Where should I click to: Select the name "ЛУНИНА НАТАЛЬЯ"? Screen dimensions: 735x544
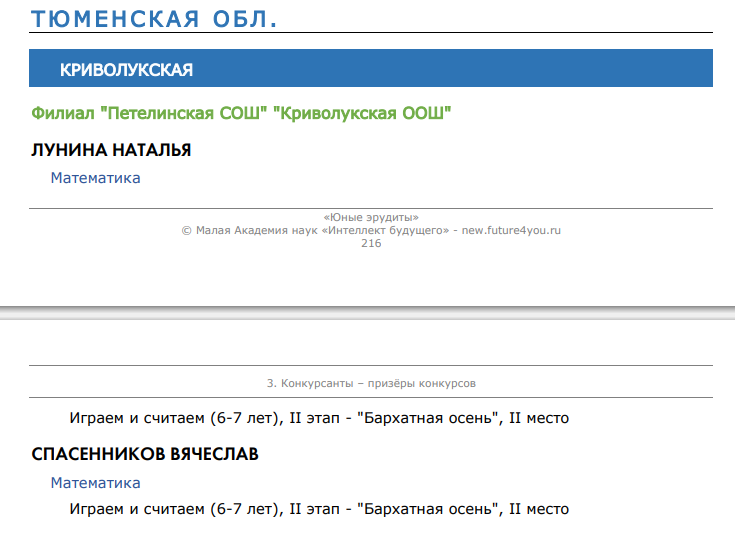(111, 150)
